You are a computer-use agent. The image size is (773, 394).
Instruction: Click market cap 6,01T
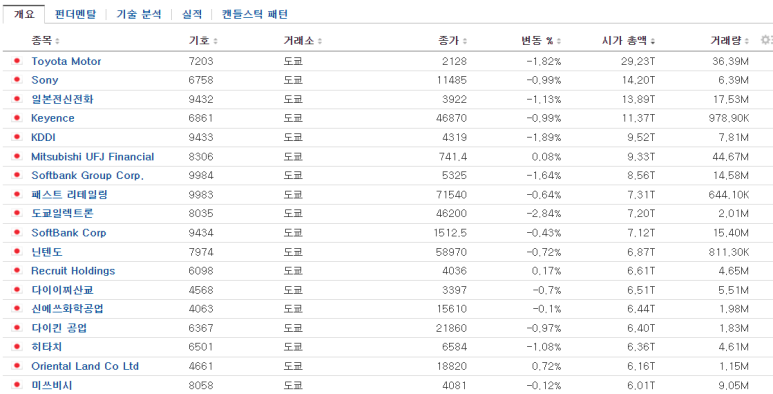pyautogui.click(x=641, y=385)
